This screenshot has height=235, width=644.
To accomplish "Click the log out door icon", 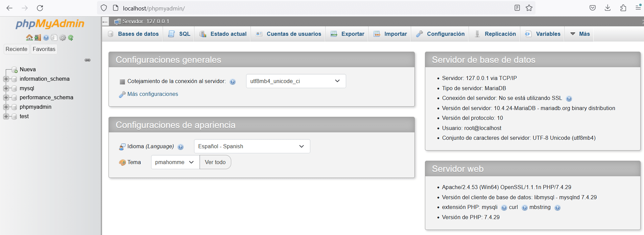I will (x=38, y=37).
